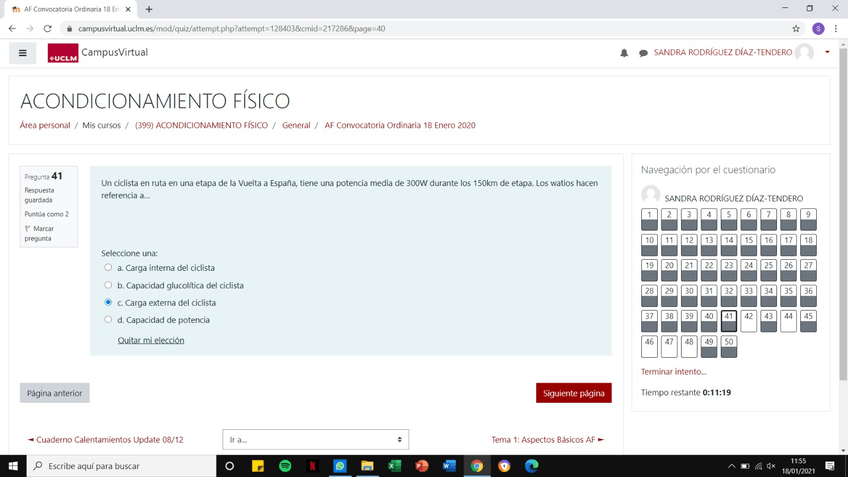Image resolution: width=848 pixels, height=477 pixels.
Task: Jump to question 50 in navigation
Action: click(728, 347)
